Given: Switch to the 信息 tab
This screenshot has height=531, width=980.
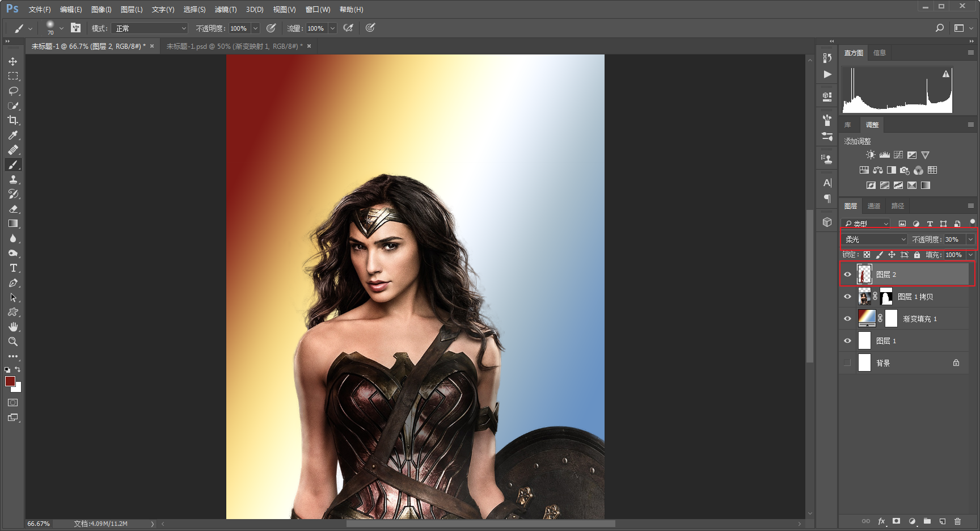Looking at the screenshot, I should [x=880, y=53].
